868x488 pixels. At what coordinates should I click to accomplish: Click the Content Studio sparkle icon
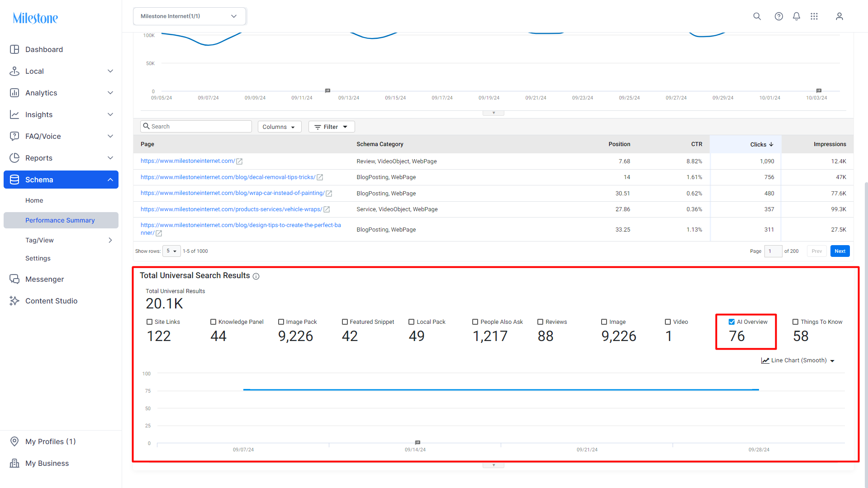pos(14,301)
